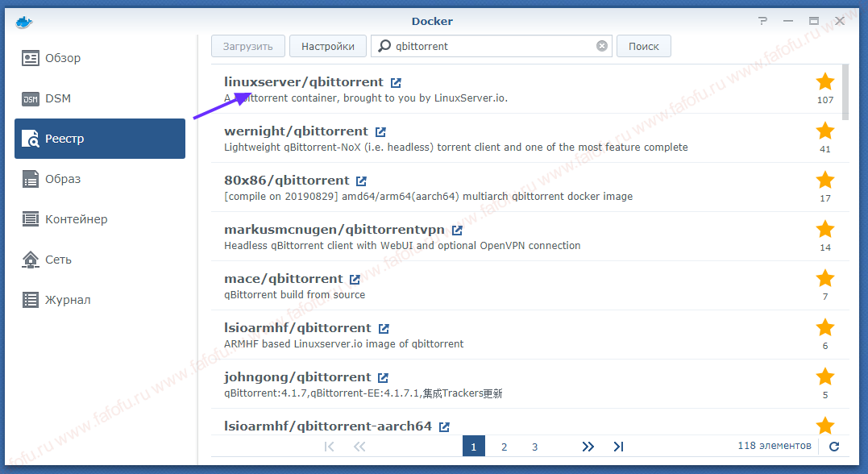Click the 'Lightweight qBittorrent-NoX' description
This screenshot has width=868, height=474.
[456, 148]
